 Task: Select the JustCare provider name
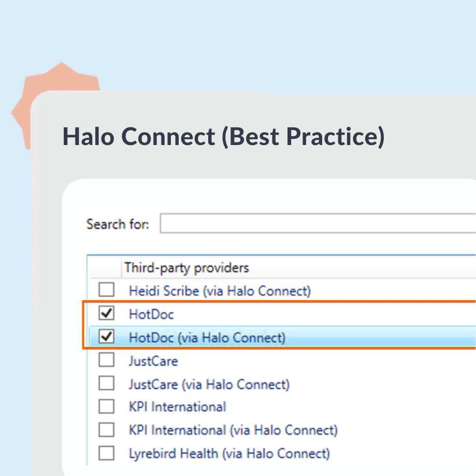(x=153, y=361)
